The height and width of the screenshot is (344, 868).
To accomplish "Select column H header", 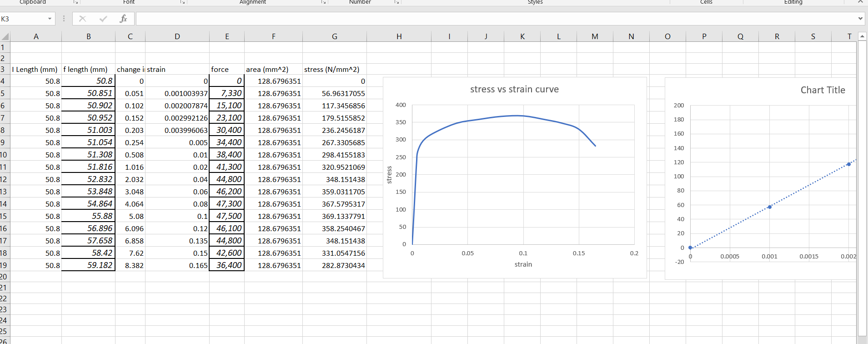I will (x=399, y=36).
